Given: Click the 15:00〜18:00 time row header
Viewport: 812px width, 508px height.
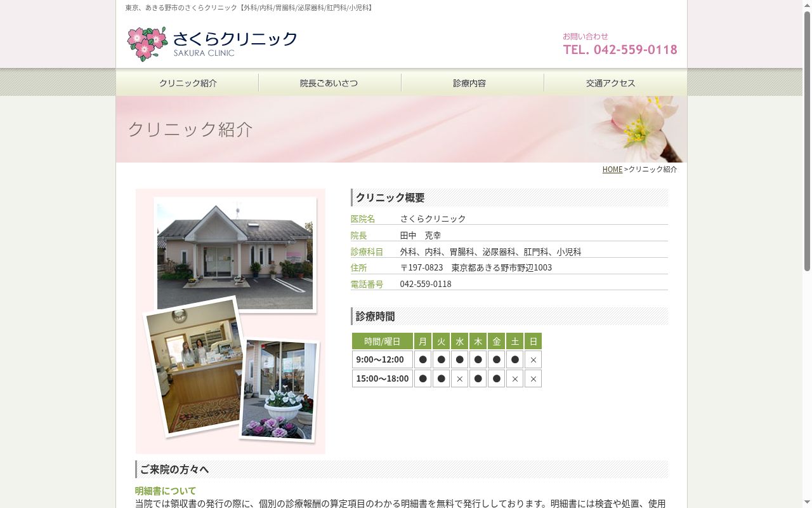Looking at the screenshot, I should pos(383,378).
